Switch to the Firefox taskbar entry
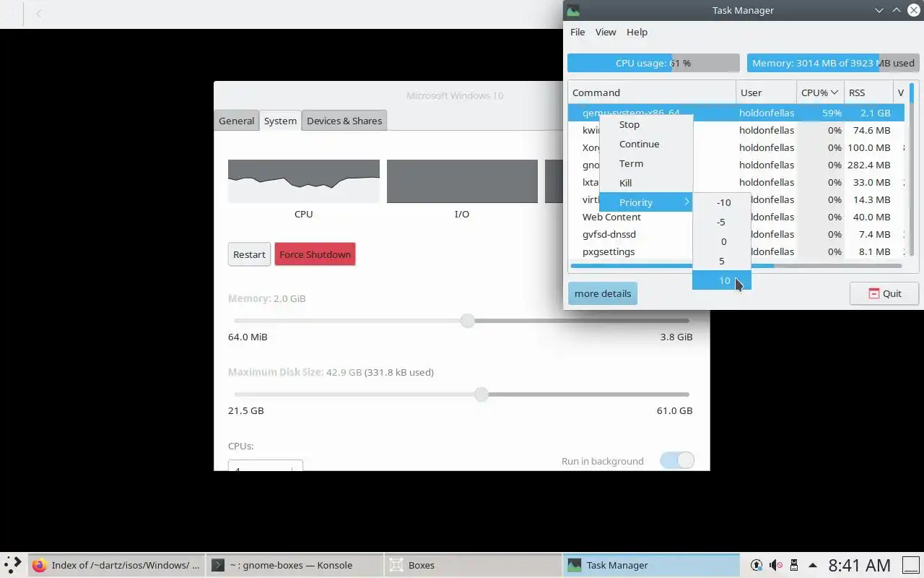924x578 pixels. pos(116,565)
